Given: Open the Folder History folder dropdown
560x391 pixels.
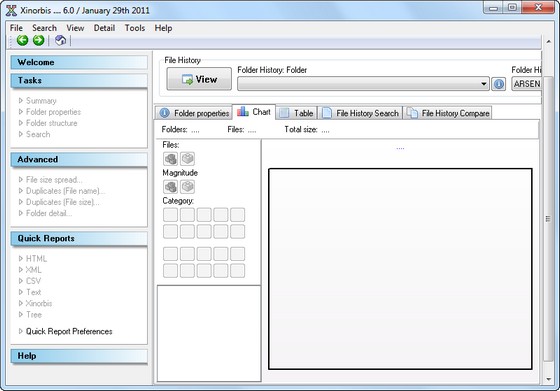Looking at the screenshot, I should coord(363,84).
